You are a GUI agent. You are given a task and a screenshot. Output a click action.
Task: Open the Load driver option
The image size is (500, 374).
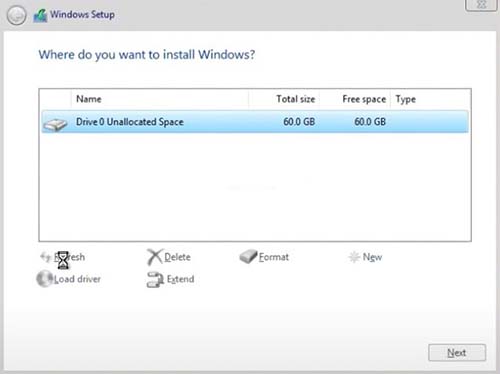(69, 279)
